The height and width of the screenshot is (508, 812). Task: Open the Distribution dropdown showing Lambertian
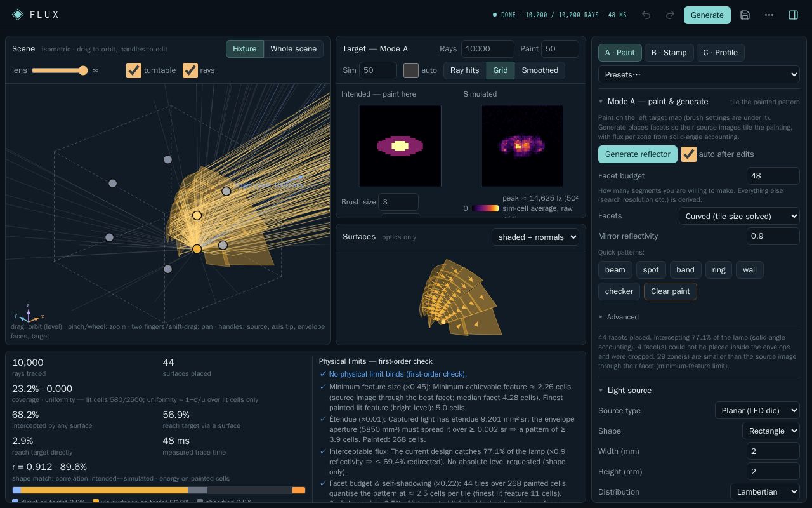tap(765, 492)
